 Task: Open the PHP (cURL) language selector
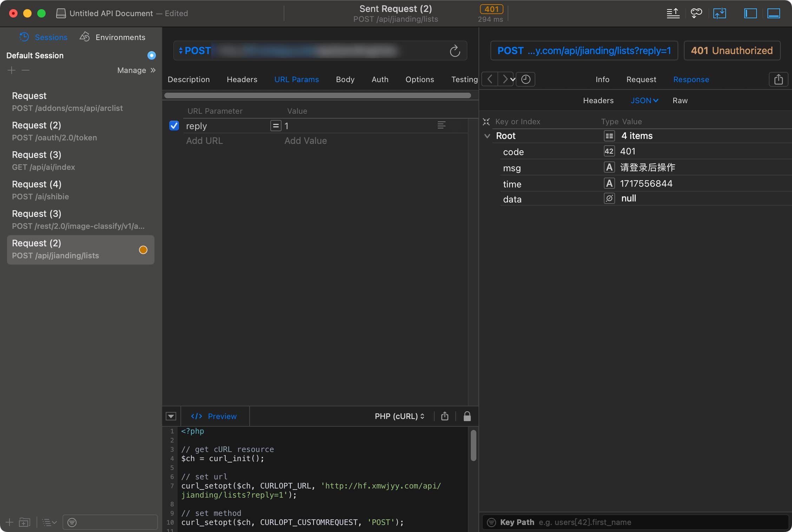(x=400, y=416)
